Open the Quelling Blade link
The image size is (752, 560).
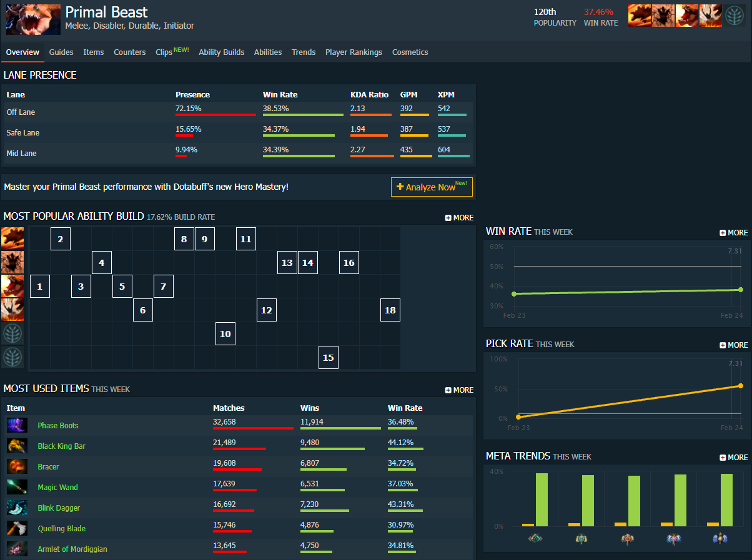[61, 529]
